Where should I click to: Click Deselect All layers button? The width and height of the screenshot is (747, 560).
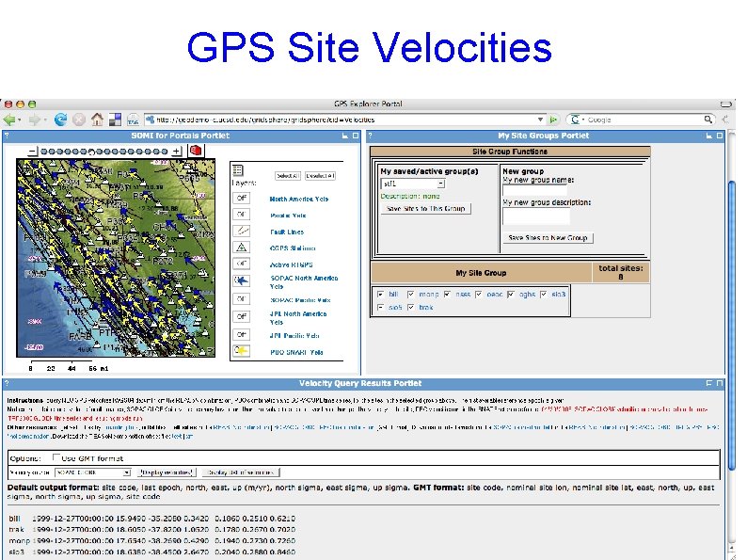[x=320, y=176]
